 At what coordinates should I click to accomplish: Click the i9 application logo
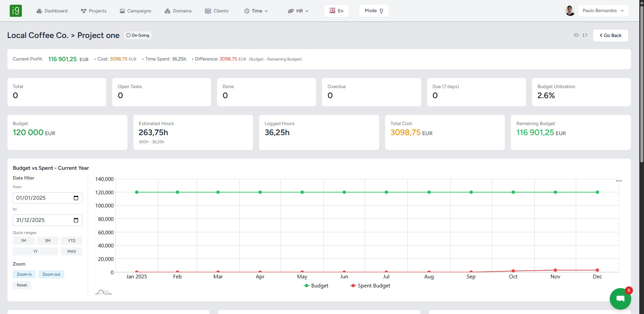click(16, 10)
